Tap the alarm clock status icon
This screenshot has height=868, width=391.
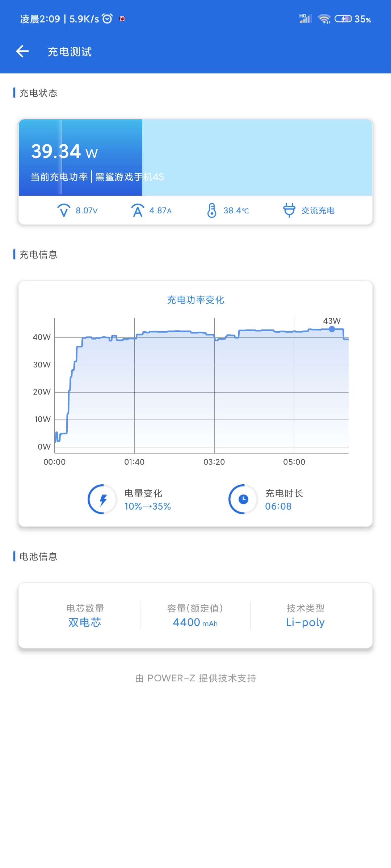tap(107, 18)
